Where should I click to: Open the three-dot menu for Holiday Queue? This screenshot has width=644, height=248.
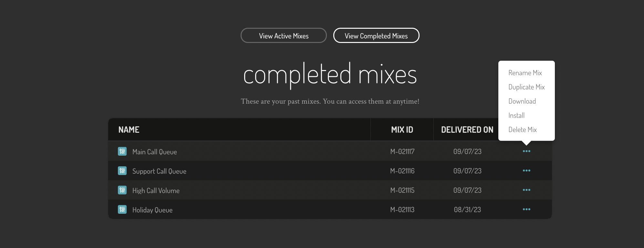pyautogui.click(x=526, y=209)
